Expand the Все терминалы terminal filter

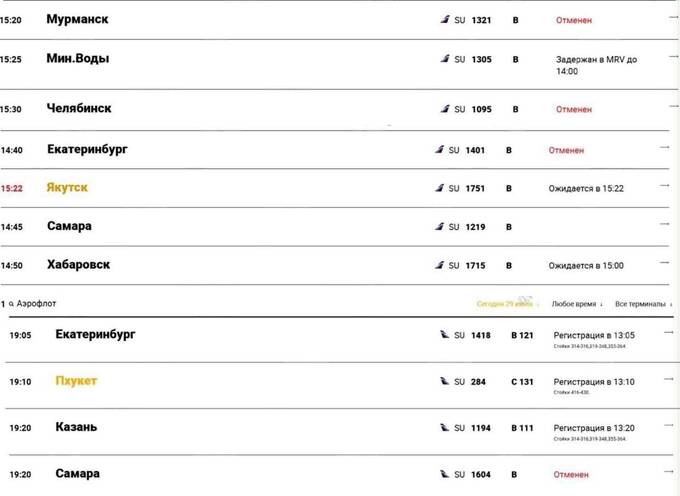point(644,304)
